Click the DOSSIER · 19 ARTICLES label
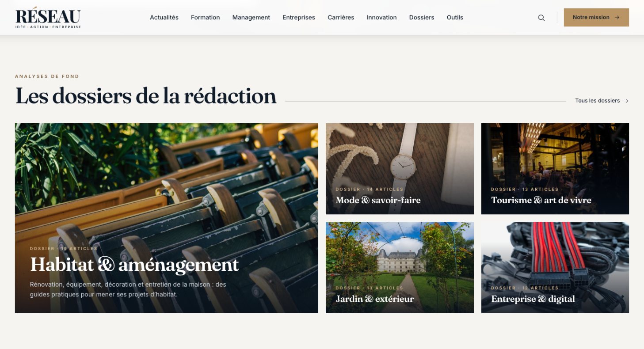644x349 pixels. pyautogui.click(x=64, y=249)
